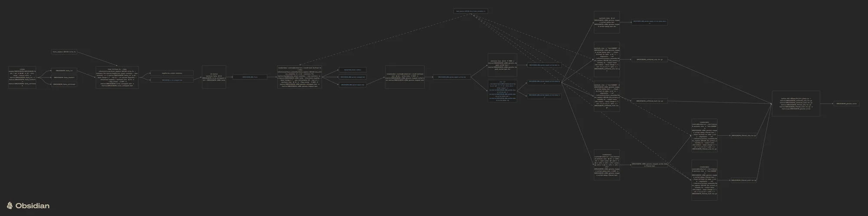Screen dimensions: 868x216
Task: Select the hisat-3n ncrna mapping command card
Action: tap(117, 77)
